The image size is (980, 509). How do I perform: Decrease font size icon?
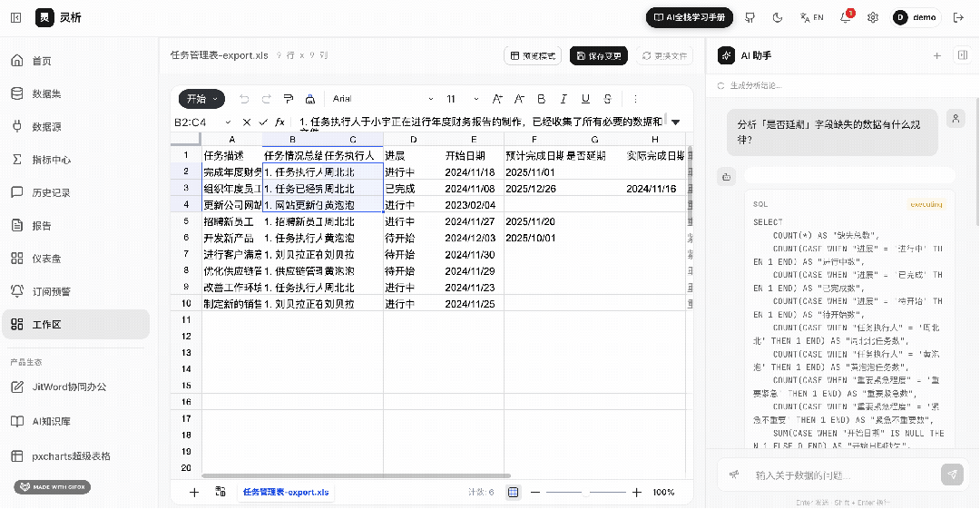[x=519, y=99]
